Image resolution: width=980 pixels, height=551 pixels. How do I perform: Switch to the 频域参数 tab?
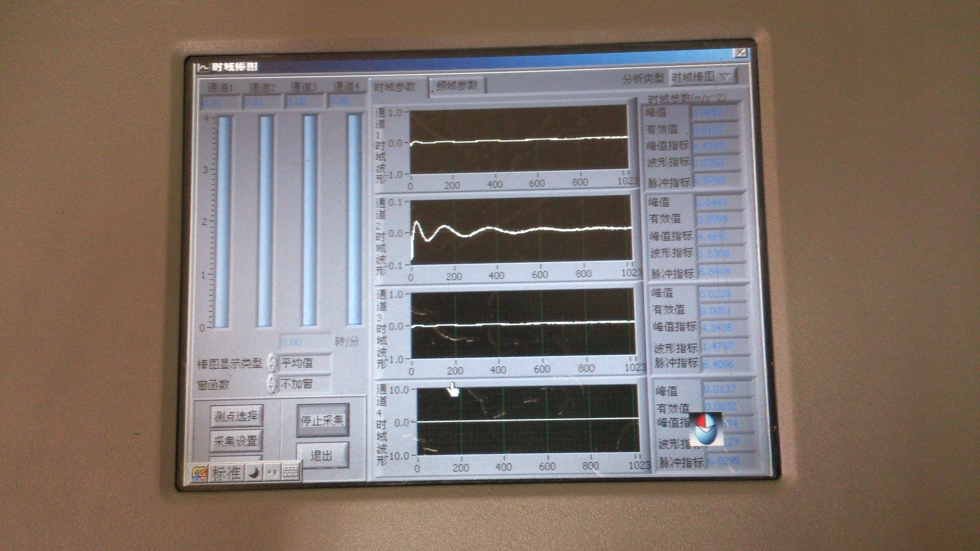coord(456,85)
